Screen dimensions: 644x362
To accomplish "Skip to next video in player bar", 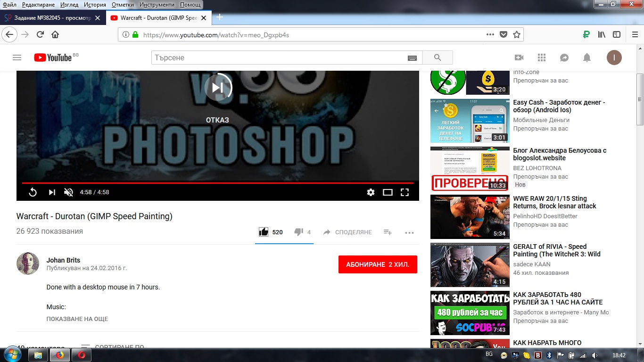I will (x=52, y=192).
